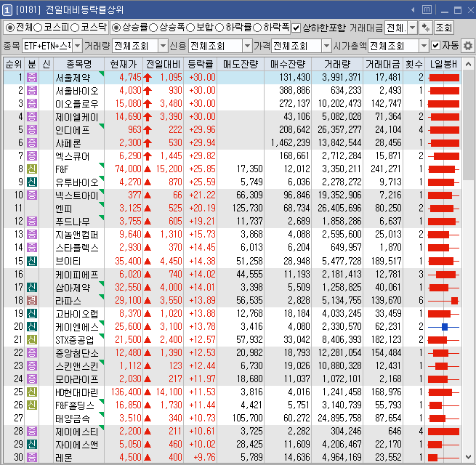
Task: Sort by the 매수잔량 column header
Action: click(288, 64)
